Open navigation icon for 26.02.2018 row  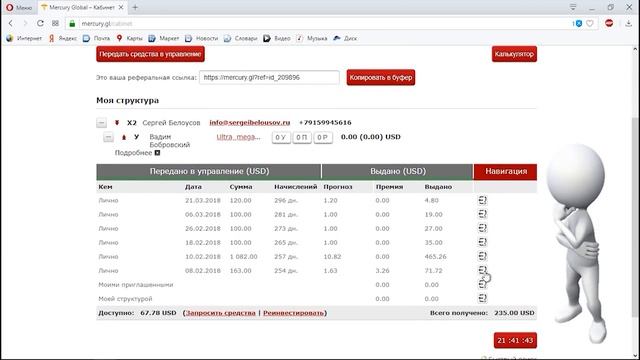(x=482, y=228)
